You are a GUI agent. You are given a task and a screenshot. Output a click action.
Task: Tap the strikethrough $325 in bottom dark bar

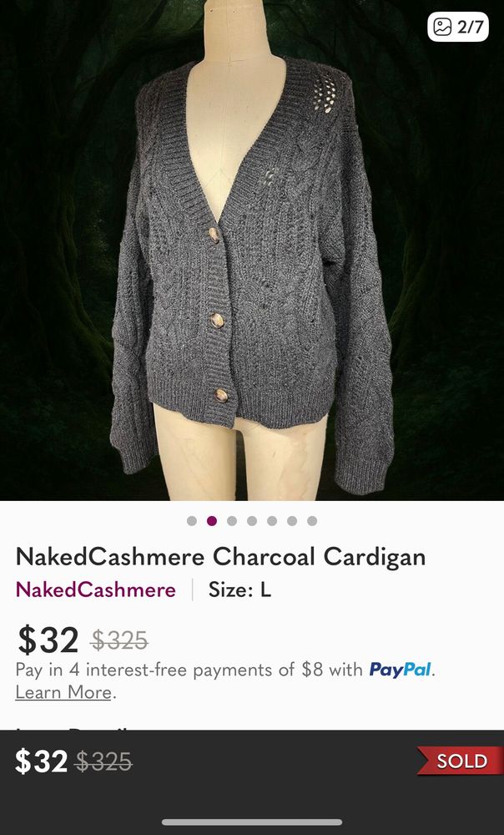(103, 762)
